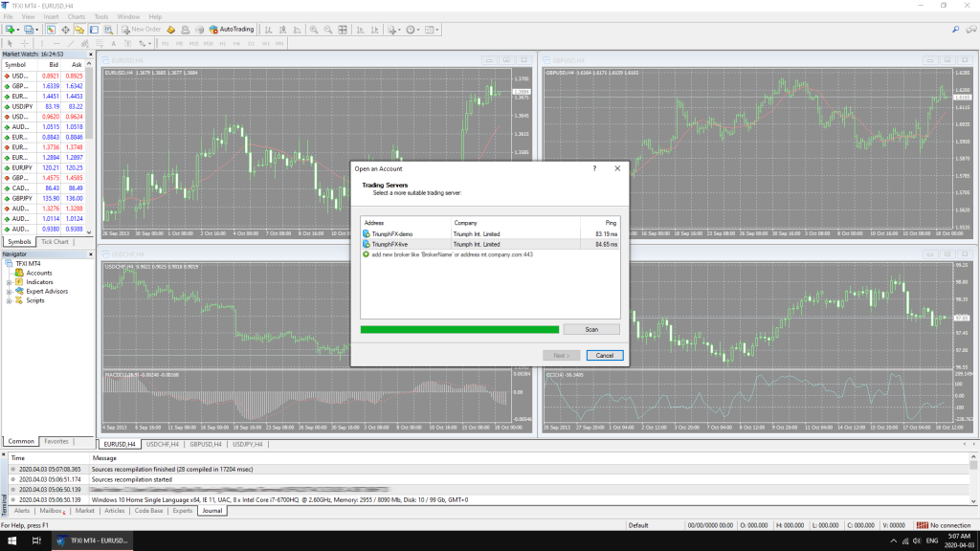
Task: Switch chart to bar chart icon
Action: point(268,30)
